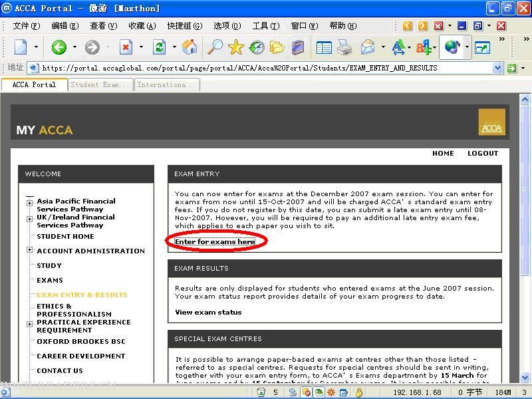
Task: Click the ACCA gold logo
Action: click(491, 122)
